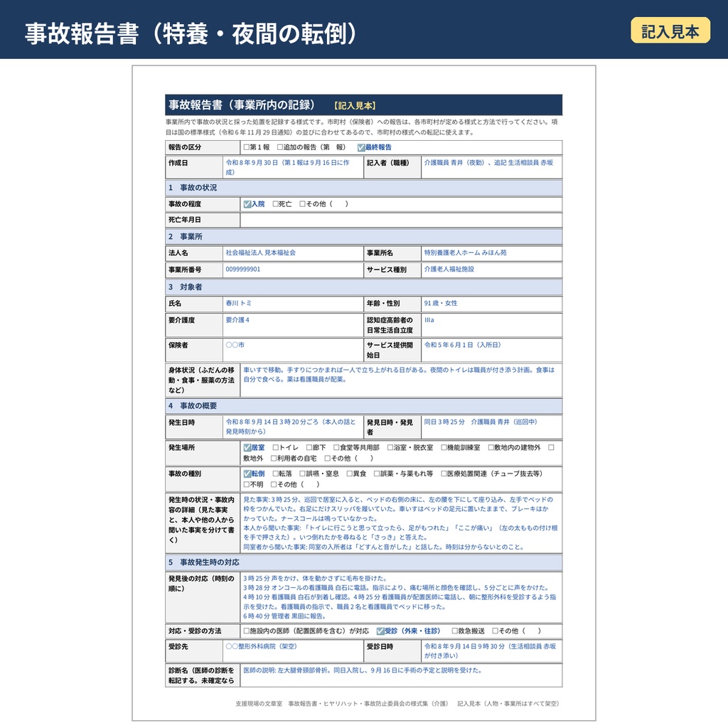Click the 事故の程度 label cell
Screen dimensions: 728x728
click(x=203, y=204)
